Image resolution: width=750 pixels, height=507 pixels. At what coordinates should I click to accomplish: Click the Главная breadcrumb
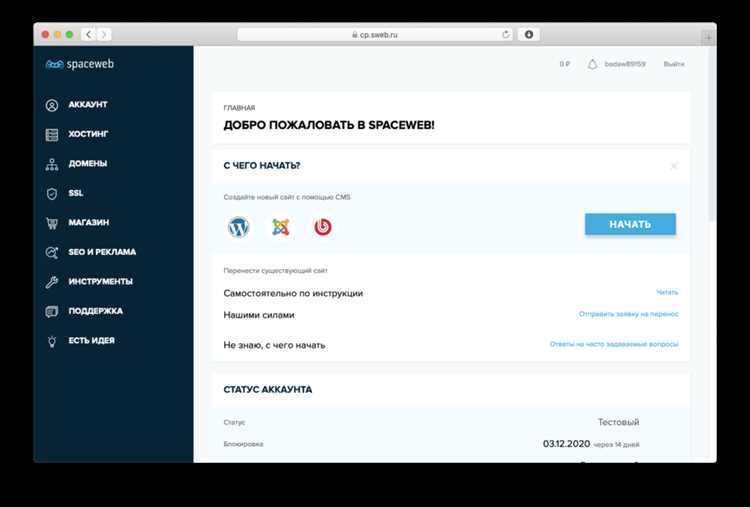pyautogui.click(x=239, y=108)
